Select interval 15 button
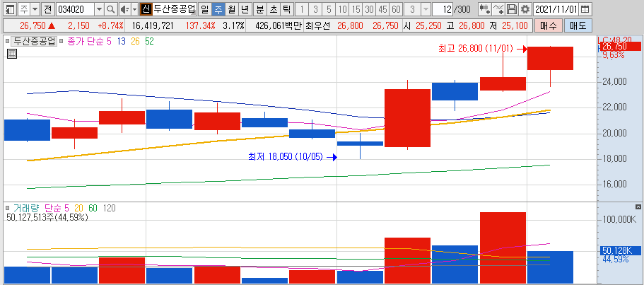The width and height of the screenshot is (644, 285). pos(356,8)
